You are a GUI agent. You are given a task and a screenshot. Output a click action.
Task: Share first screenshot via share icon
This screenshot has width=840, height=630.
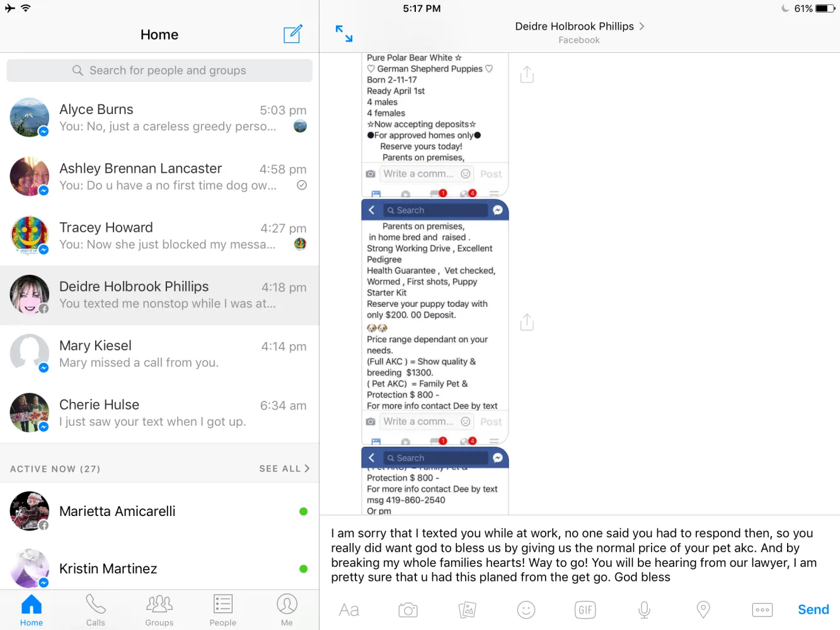[x=527, y=74]
